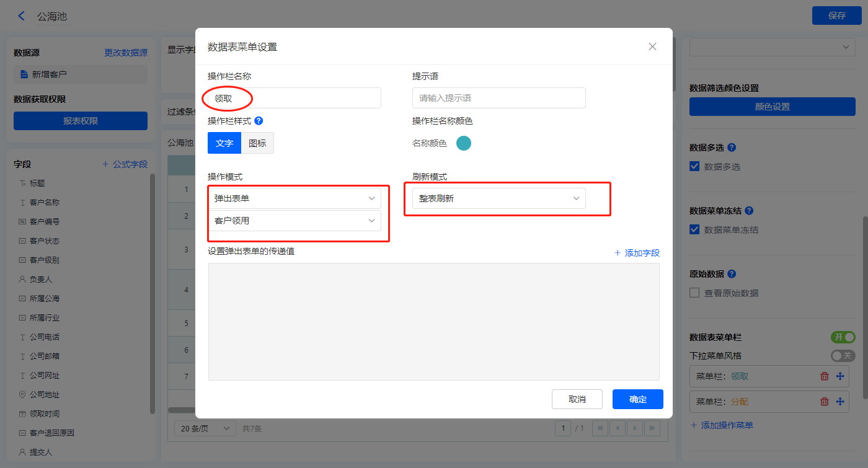Click the 提示语 input field
This screenshot has height=468, width=868.
(x=498, y=98)
